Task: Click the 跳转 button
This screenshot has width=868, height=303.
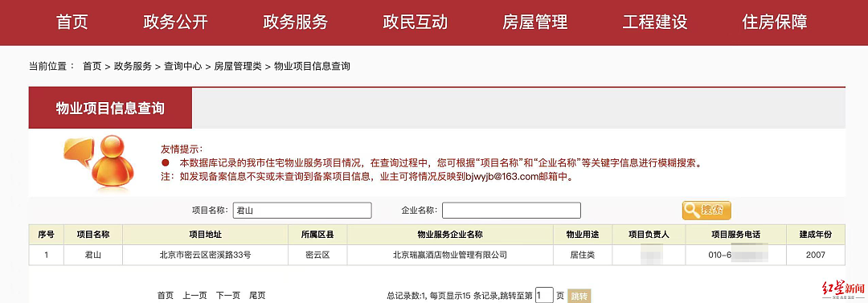Action: 579,296
